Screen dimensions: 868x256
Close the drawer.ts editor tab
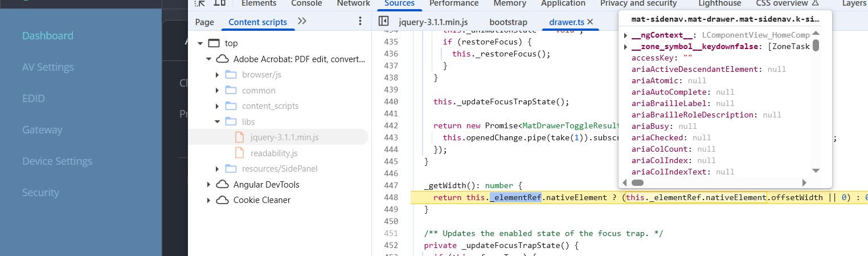tap(590, 22)
